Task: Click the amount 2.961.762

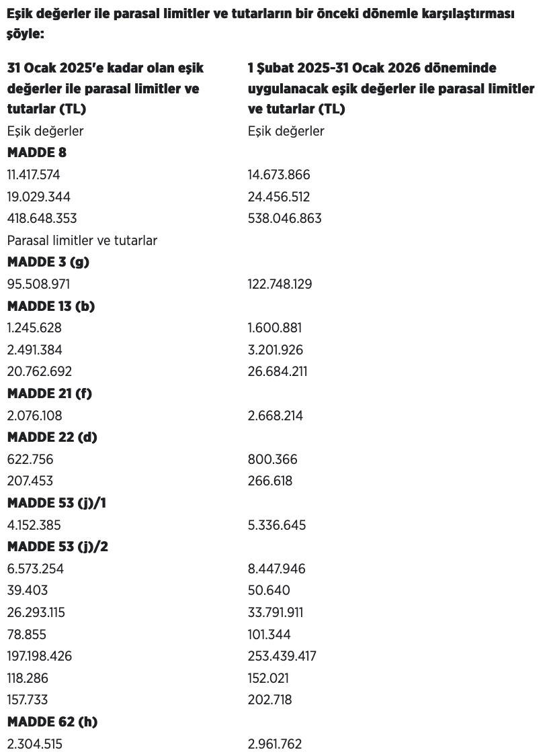Action: click(x=276, y=744)
